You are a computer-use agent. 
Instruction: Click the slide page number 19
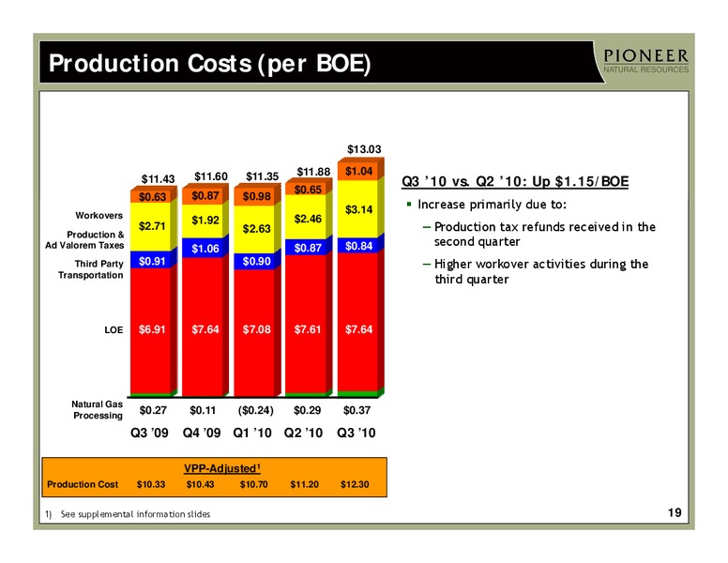(675, 513)
